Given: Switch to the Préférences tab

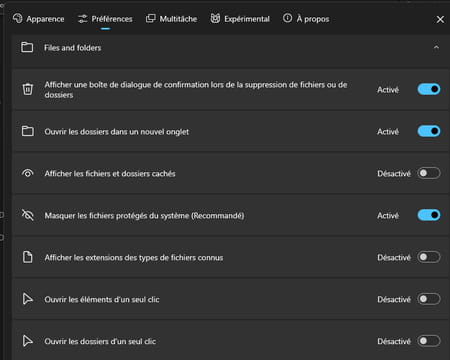Looking at the screenshot, I should pyautogui.click(x=105, y=19).
